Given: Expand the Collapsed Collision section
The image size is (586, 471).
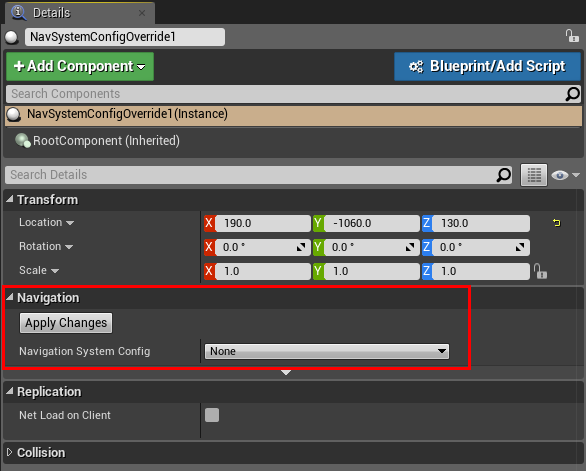Looking at the screenshot, I should (x=10, y=452).
